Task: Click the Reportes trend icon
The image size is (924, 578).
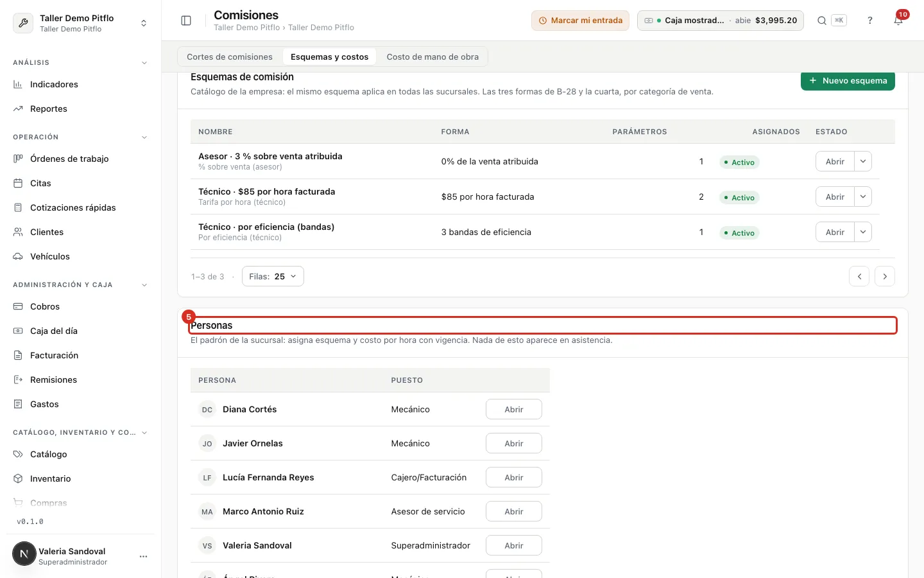Action: point(18,109)
